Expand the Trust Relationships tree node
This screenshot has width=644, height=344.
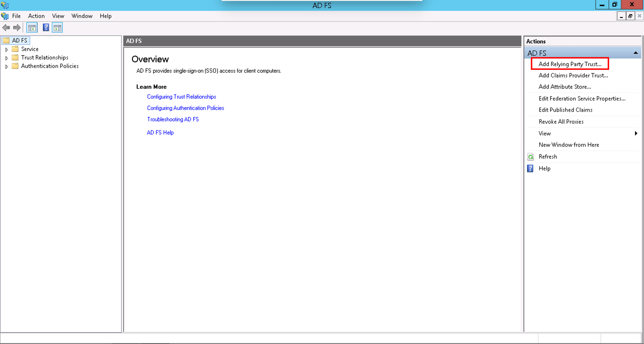pos(7,58)
